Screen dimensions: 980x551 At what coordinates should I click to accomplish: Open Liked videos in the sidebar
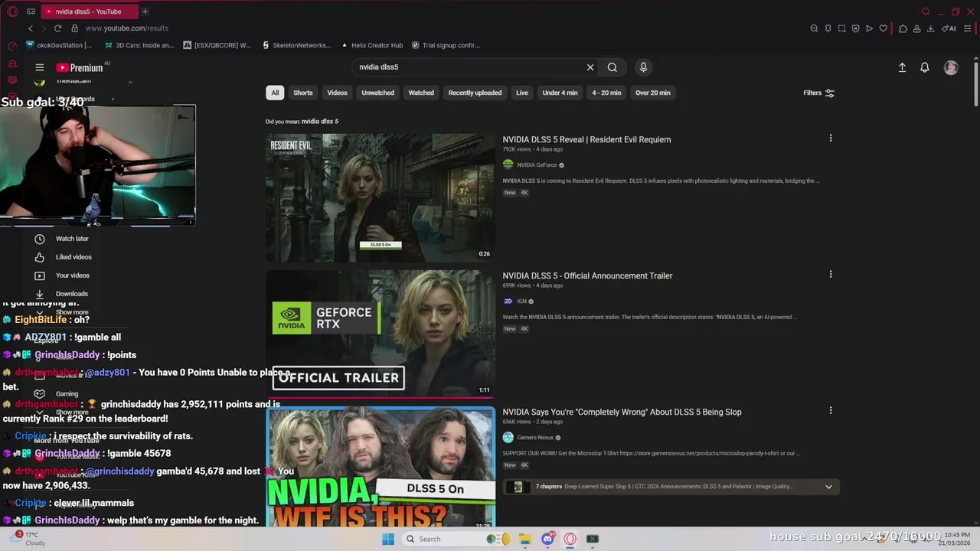click(x=73, y=257)
